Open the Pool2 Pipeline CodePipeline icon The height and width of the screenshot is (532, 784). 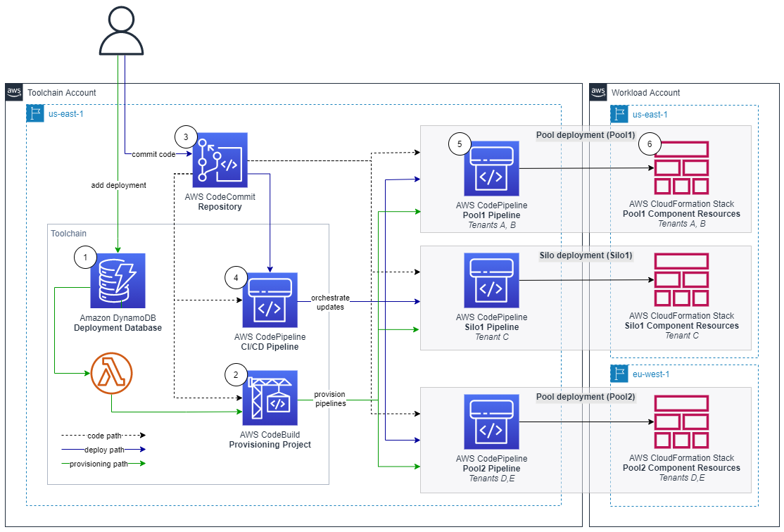click(493, 422)
